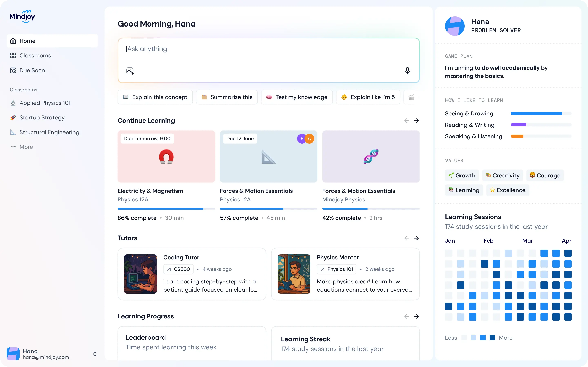This screenshot has height=367, width=588.
Task: Click the forward arrow in Continue Learning
Action: pyautogui.click(x=416, y=121)
